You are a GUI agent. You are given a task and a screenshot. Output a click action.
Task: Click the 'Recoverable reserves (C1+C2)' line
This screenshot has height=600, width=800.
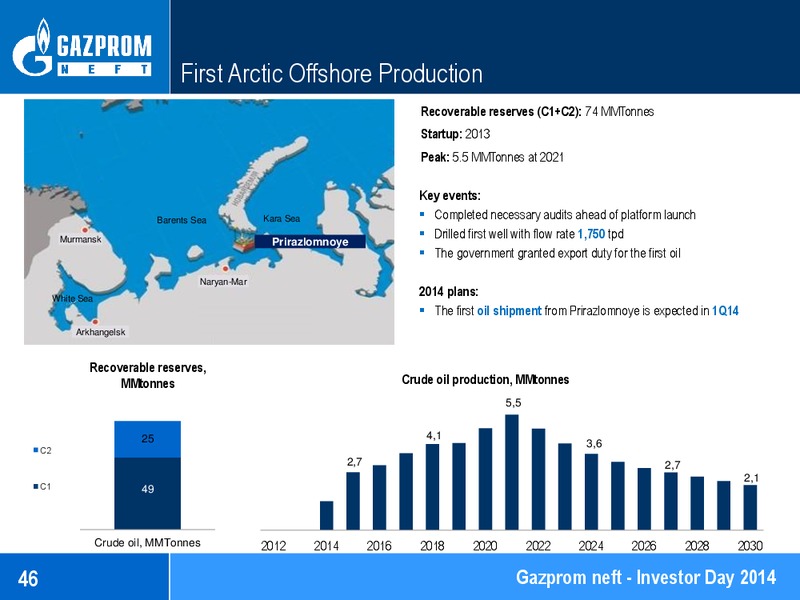pyautogui.click(x=537, y=112)
